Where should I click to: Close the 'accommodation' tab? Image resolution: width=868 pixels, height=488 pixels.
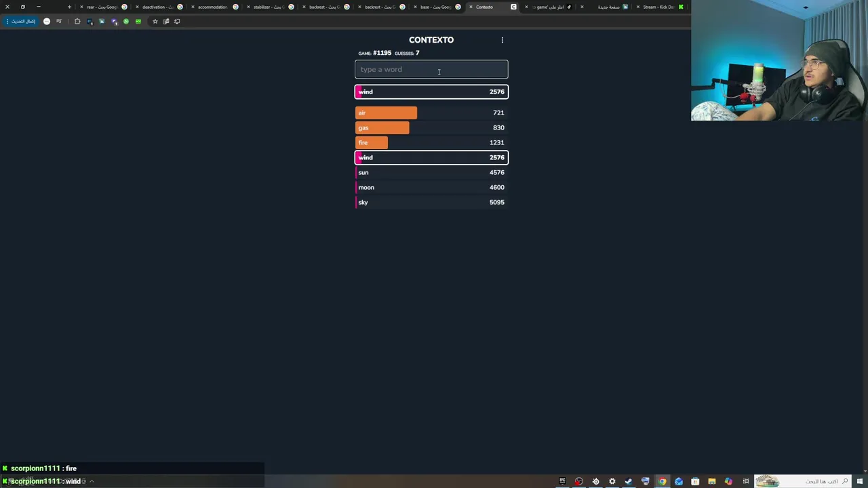pyautogui.click(x=193, y=7)
